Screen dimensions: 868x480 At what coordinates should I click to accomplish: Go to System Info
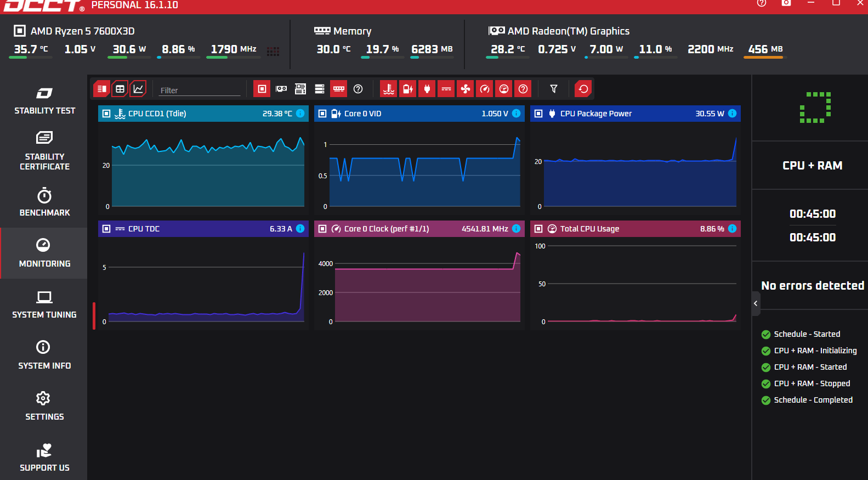44,355
